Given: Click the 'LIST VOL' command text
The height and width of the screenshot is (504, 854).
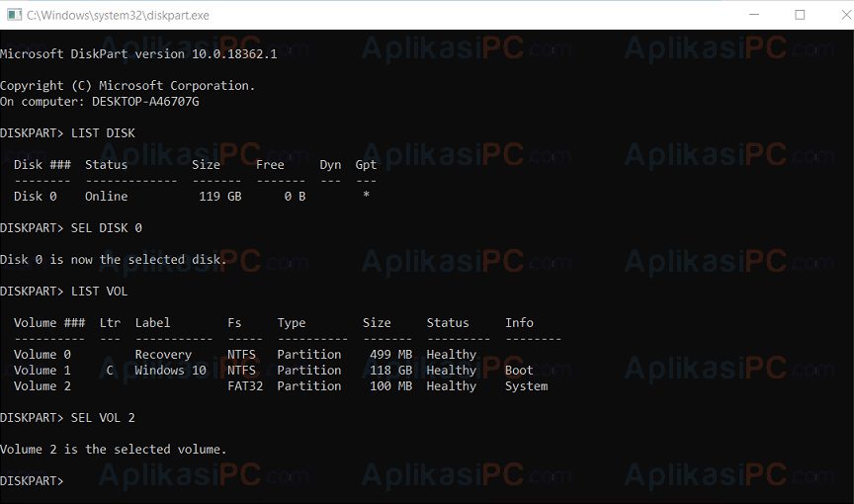Looking at the screenshot, I should tap(99, 292).
